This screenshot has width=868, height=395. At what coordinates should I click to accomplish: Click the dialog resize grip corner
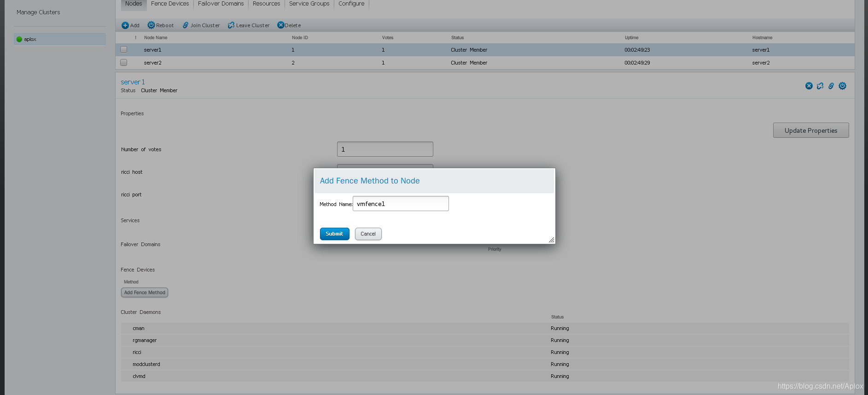[551, 240]
